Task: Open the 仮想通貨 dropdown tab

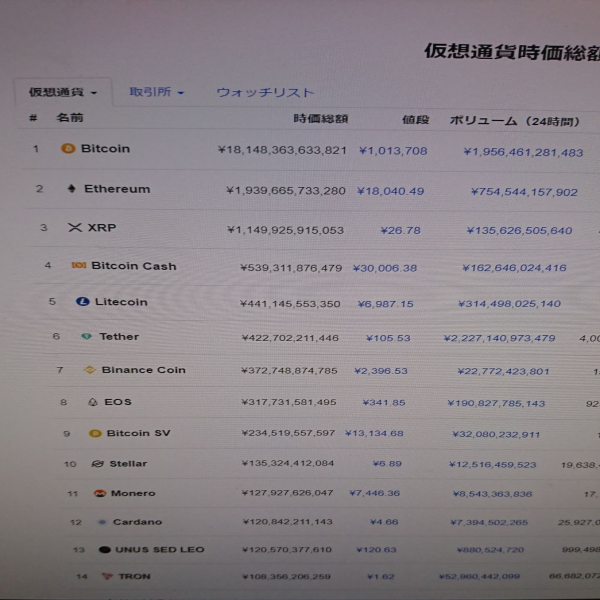Action: pyautogui.click(x=63, y=92)
